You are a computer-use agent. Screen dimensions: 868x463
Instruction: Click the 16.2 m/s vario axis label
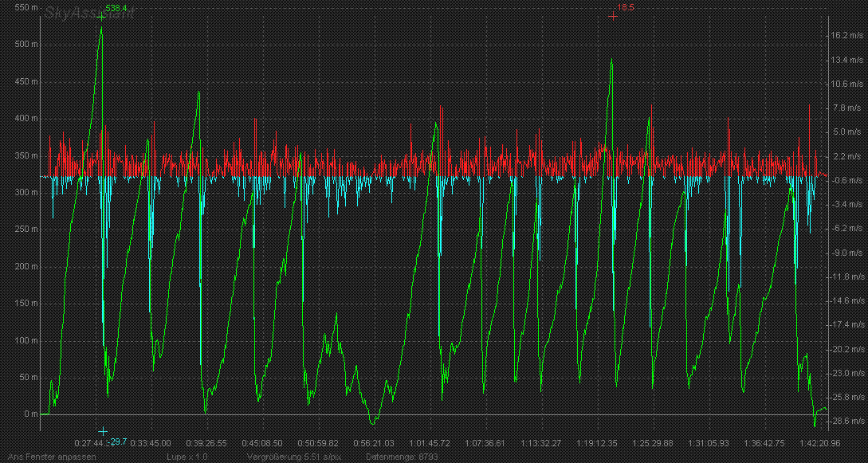coord(846,36)
